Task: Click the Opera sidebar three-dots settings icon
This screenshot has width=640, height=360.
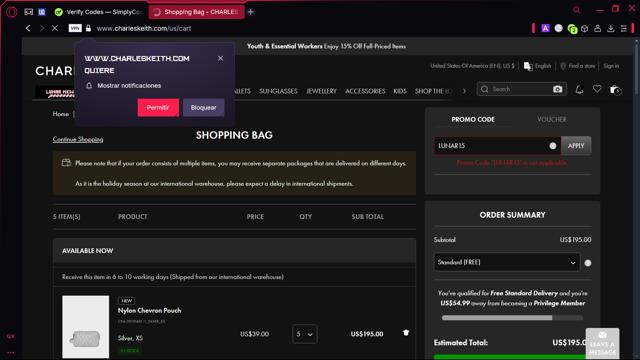Action: click(x=10, y=352)
